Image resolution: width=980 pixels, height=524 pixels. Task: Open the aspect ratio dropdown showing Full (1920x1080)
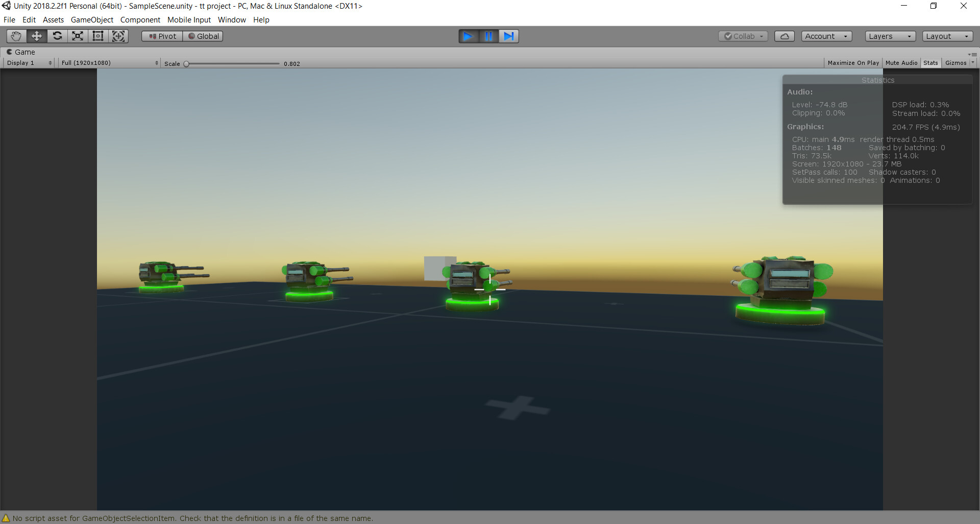coord(109,62)
